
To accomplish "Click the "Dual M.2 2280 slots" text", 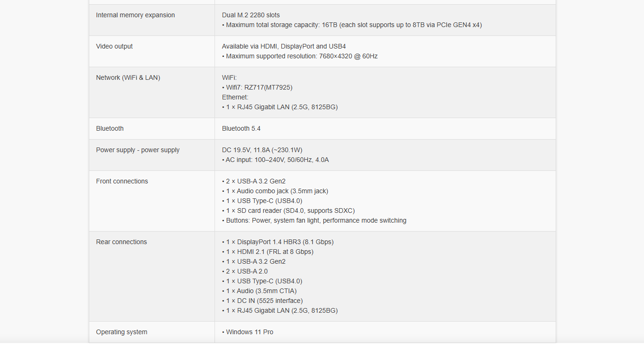I will [250, 15].
